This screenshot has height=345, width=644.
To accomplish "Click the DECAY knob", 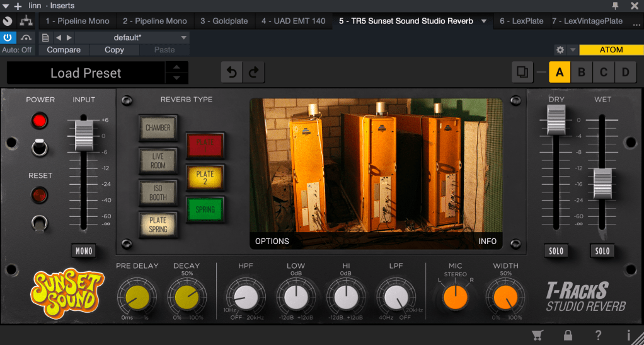I will (x=187, y=297).
